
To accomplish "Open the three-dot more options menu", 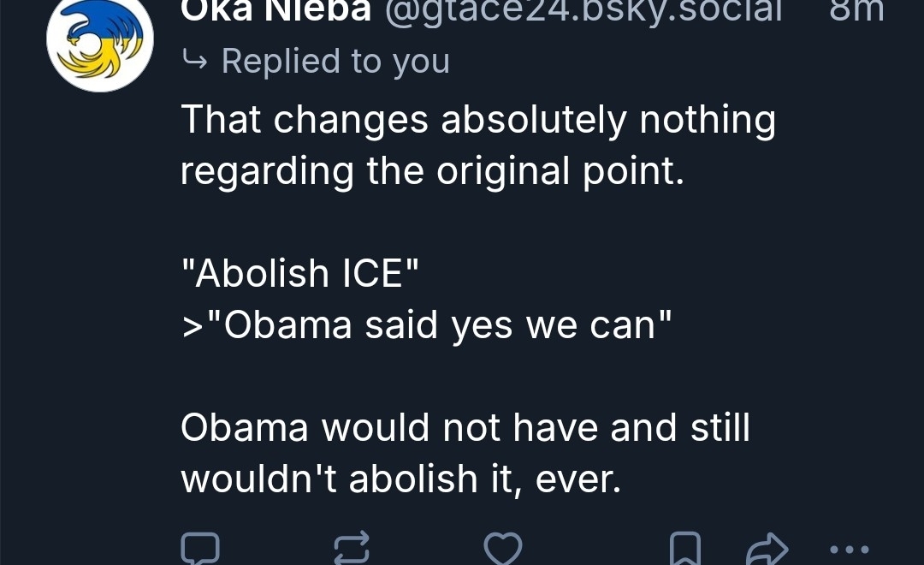I will click(850, 550).
